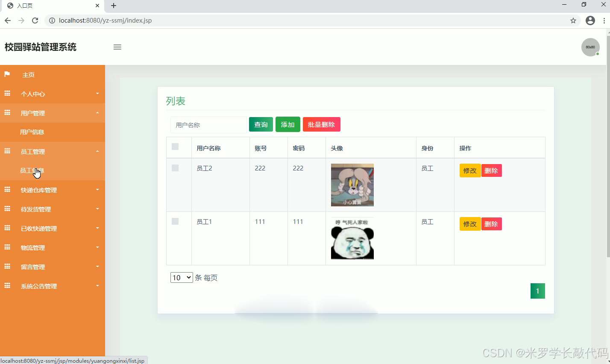Select the 用户信息 submenu item
The width and height of the screenshot is (610, 364).
point(32,132)
